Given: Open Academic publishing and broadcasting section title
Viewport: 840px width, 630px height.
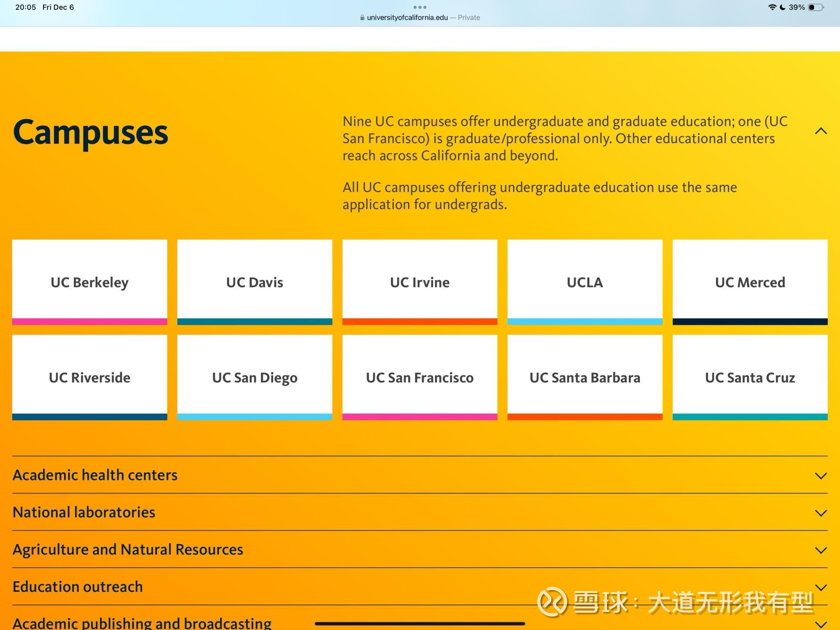Looking at the screenshot, I should (x=142, y=623).
